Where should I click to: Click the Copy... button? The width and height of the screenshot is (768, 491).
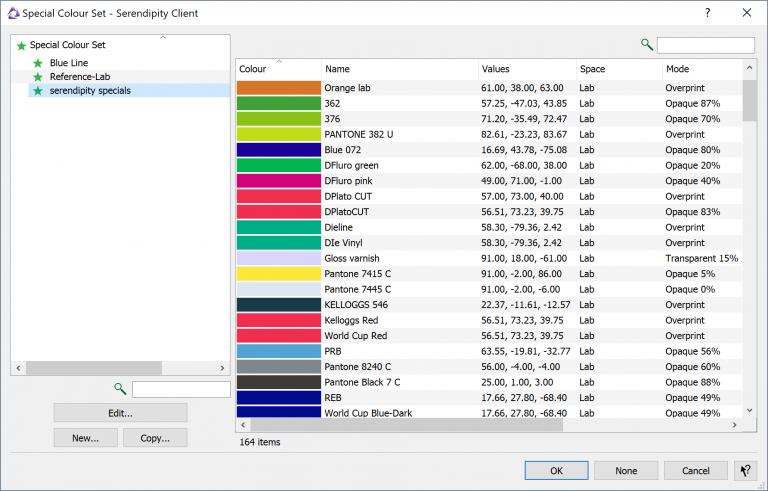[155, 438]
